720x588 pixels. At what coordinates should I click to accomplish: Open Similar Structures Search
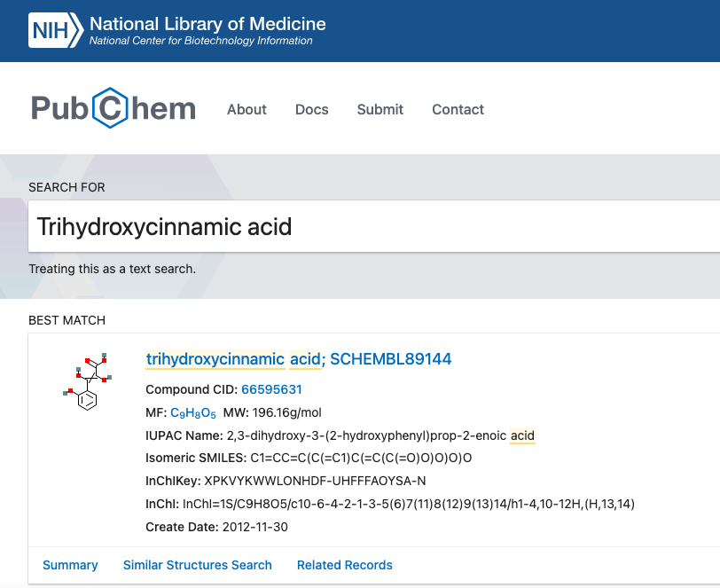pos(198,565)
